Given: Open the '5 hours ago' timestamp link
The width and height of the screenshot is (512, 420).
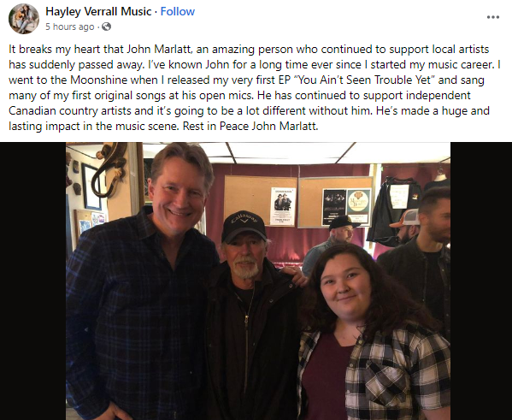Looking at the screenshot, I should pyautogui.click(x=69, y=27).
